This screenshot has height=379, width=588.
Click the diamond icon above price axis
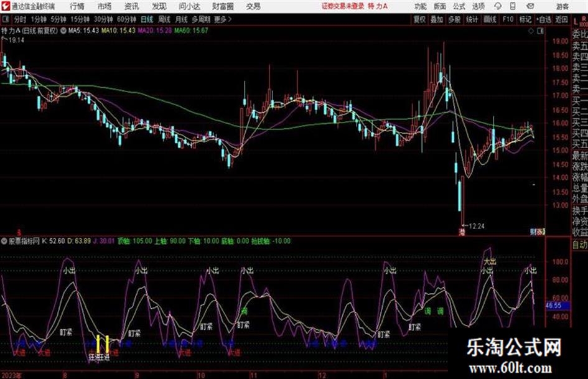click(x=531, y=31)
